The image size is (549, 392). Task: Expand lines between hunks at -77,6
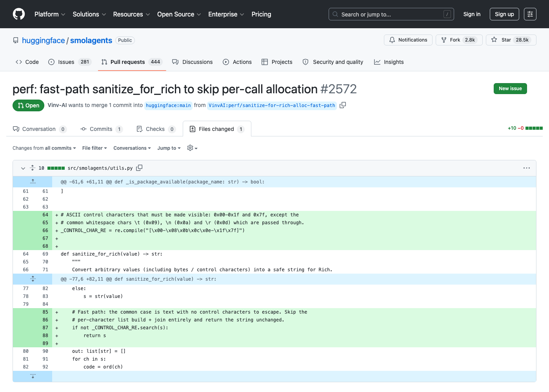pos(33,279)
